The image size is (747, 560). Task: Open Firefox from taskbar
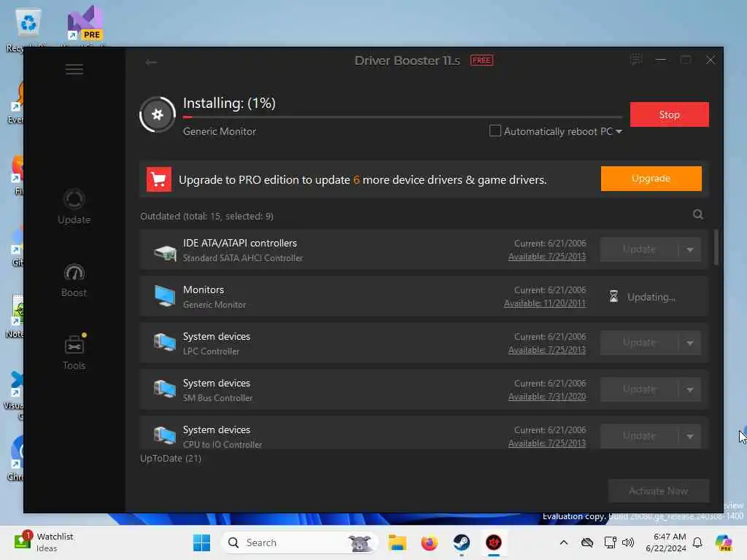[x=429, y=542]
